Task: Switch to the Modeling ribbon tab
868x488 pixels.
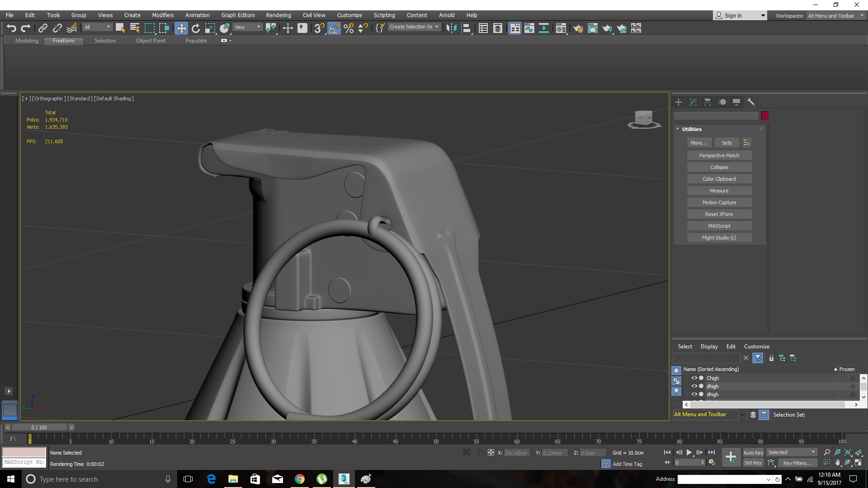Action: pos(27,41)
